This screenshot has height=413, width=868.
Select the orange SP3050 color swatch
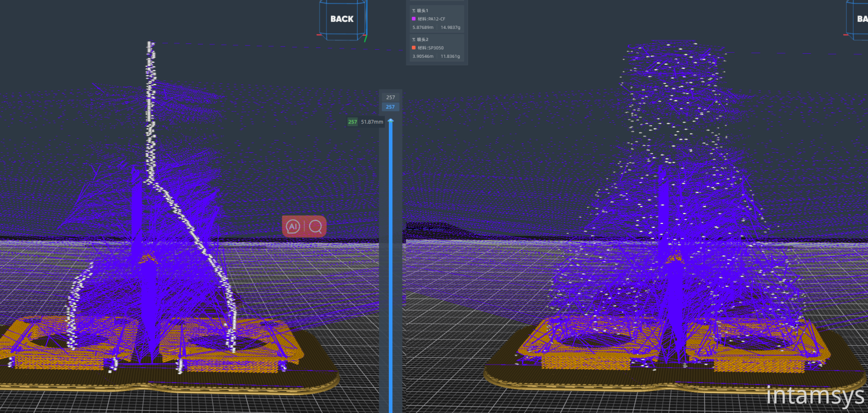point(413,48)
